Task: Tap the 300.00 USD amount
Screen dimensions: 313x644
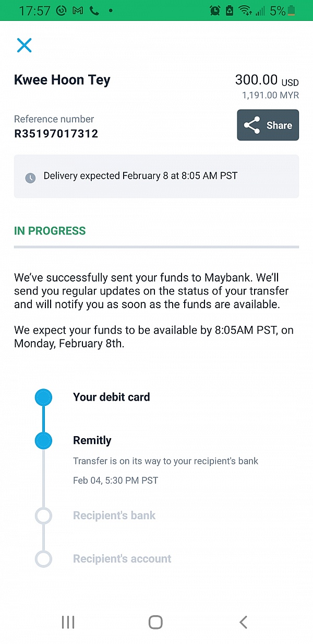Action: pyautogui.click(x=266, y=80)
